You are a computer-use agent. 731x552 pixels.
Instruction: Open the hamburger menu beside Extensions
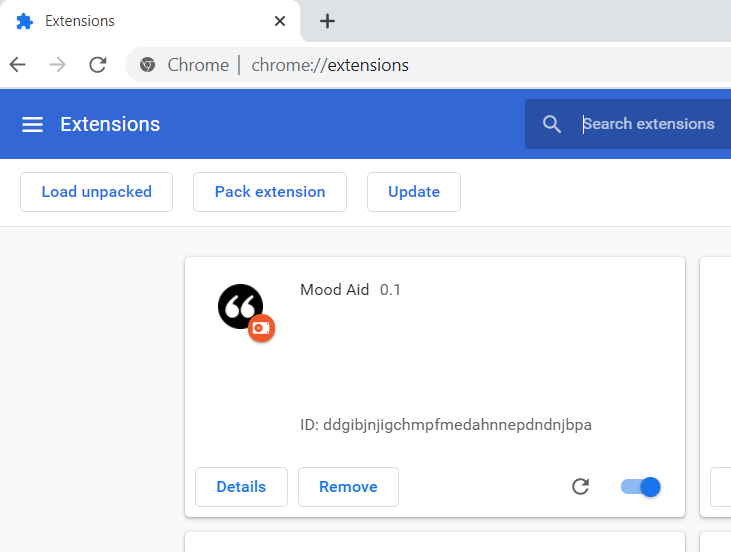[32, 124]
